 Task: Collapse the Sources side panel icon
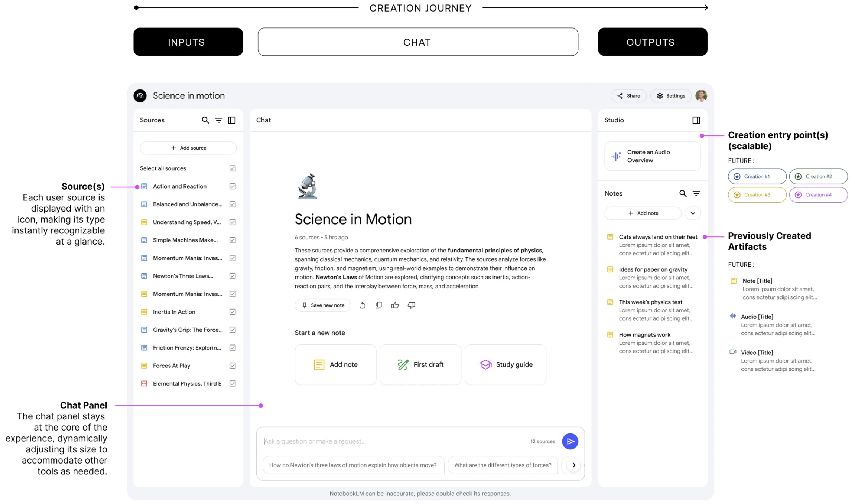[x=232, y=120]
